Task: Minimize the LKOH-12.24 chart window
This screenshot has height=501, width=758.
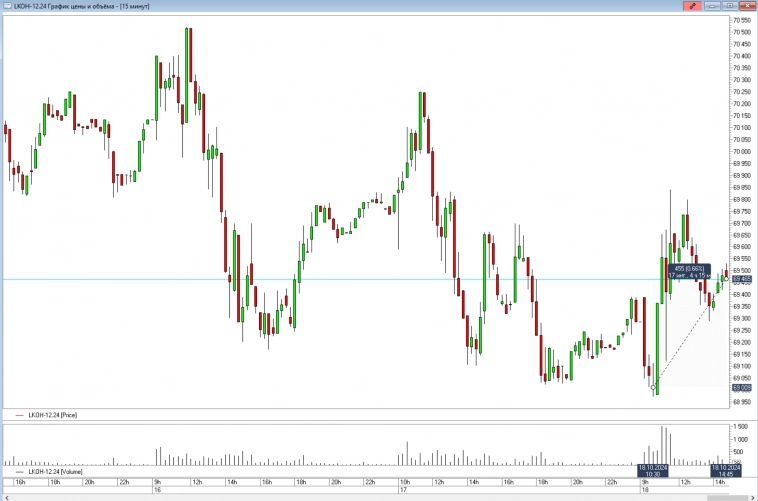Action: point(712,6)
